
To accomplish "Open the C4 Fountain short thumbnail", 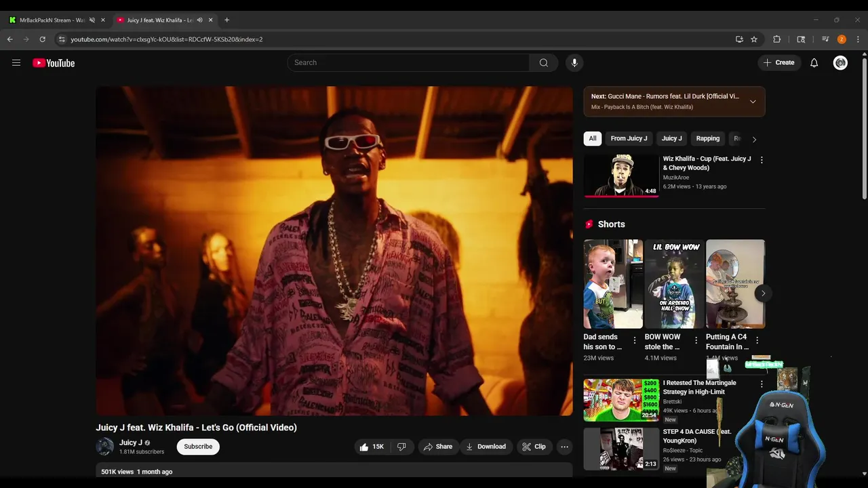I will coord(735,284).
